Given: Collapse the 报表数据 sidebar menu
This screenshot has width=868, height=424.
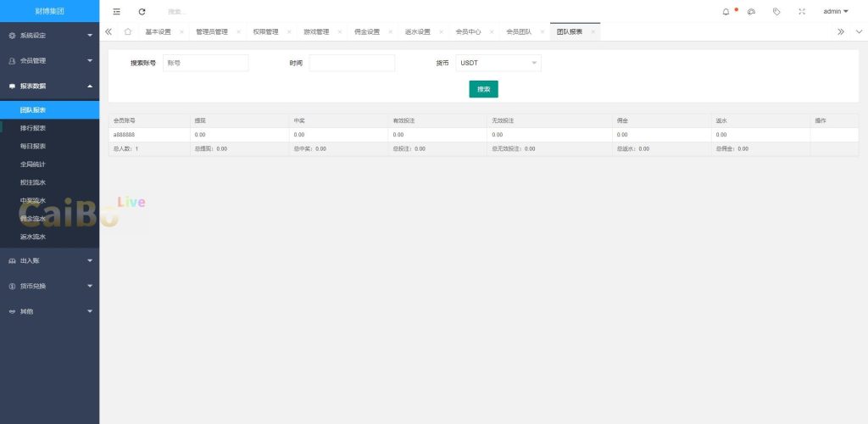Looking at the screenshot, I should point(49,86).
